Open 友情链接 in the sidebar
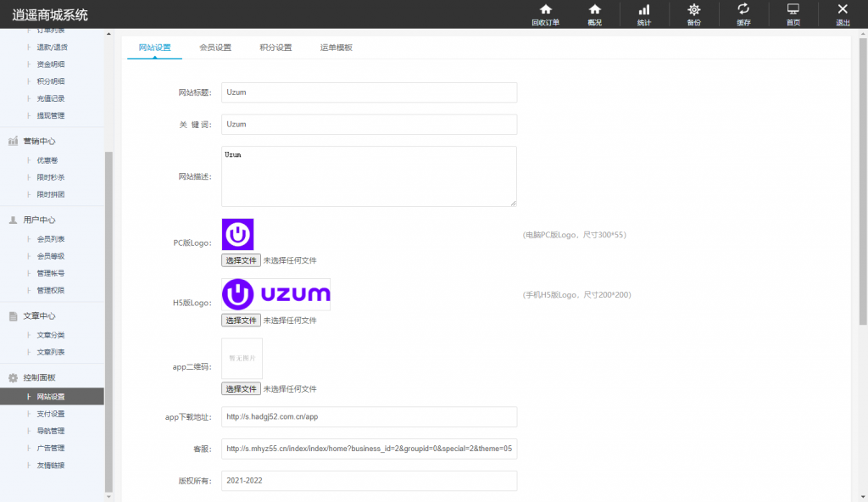 click(51, 466)
